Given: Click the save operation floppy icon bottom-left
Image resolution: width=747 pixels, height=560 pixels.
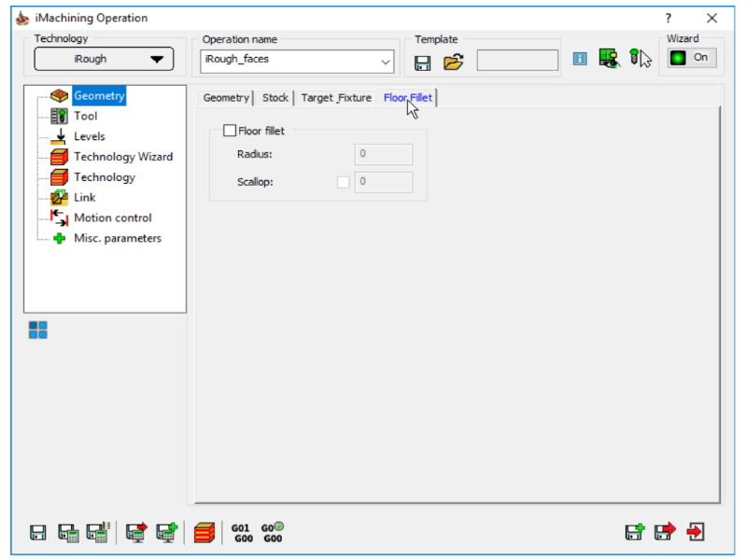Looking at the screenshot, I should [x=37, y=532].
